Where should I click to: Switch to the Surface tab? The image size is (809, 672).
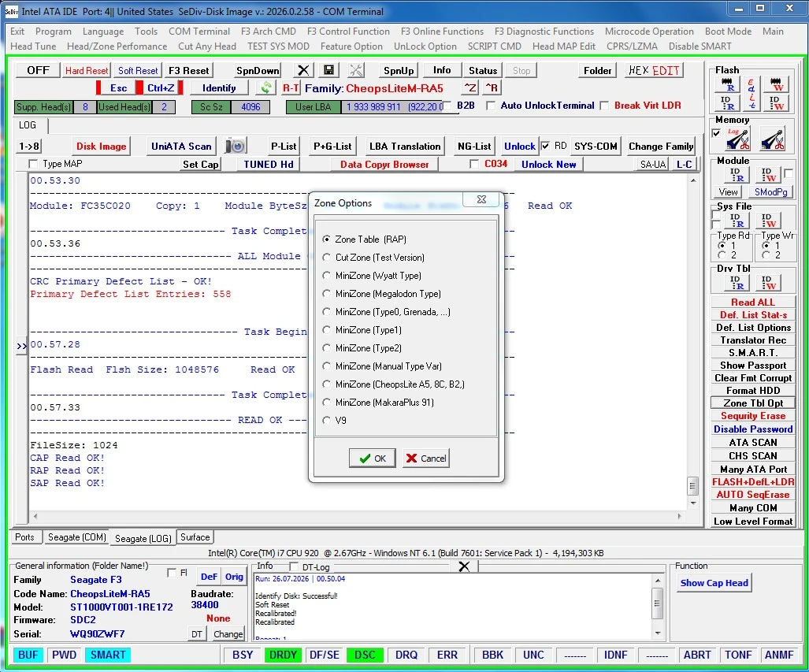(x=195, y=537)
